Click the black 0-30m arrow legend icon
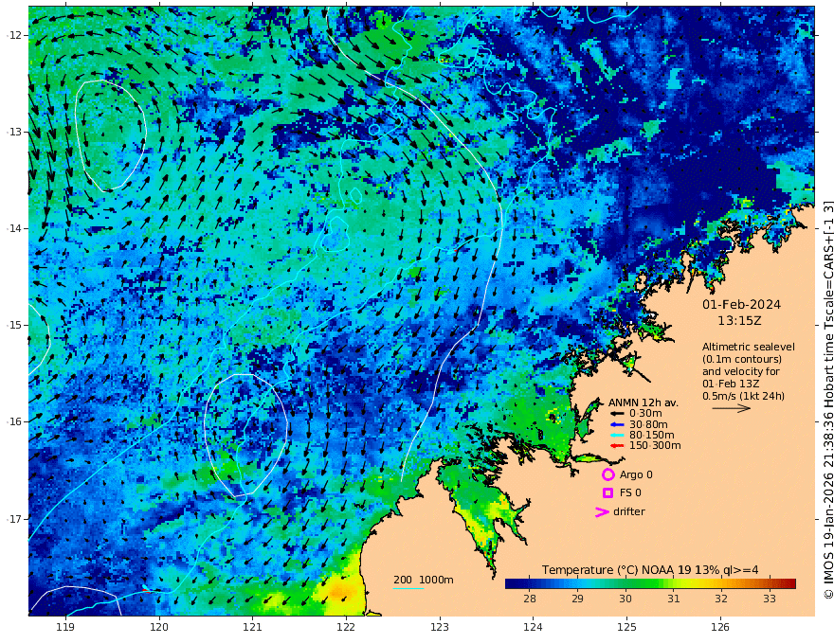Image resolution: width=834 pixels, height=644 pixels. (x=616, y=414)
